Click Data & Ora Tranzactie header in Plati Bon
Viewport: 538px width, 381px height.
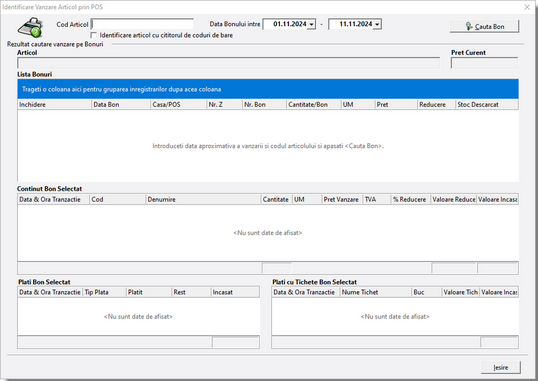tap(50, 292)
